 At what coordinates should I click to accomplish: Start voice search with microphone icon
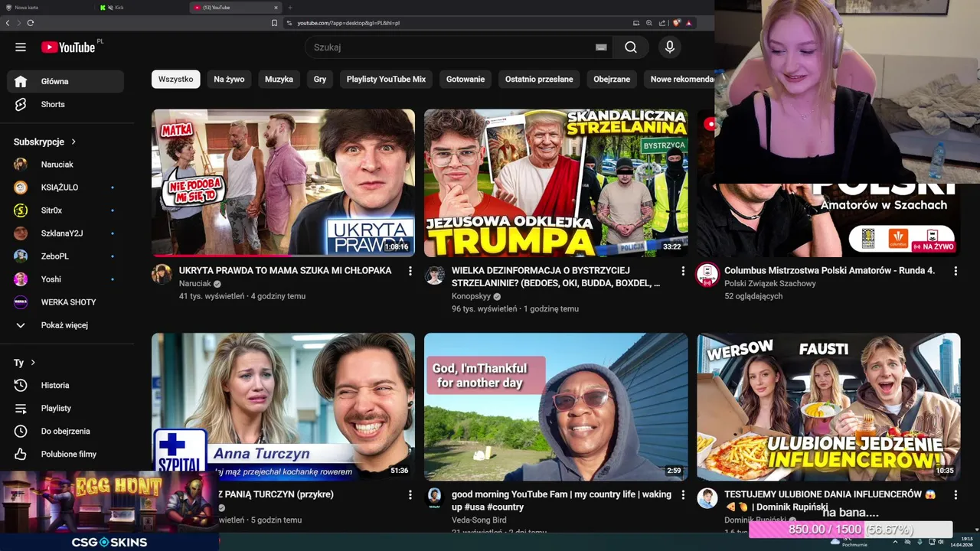coord(670,47)
